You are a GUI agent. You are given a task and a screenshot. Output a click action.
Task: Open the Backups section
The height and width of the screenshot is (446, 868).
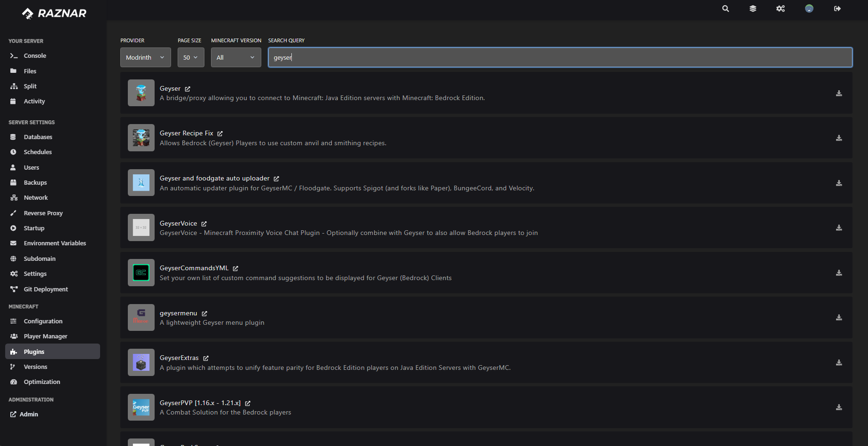coord(35,182)
